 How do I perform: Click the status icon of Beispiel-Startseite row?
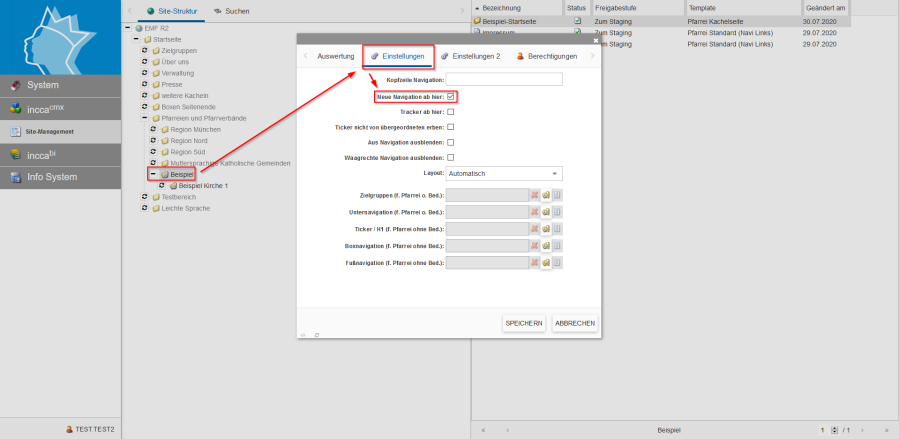point(577,20)
